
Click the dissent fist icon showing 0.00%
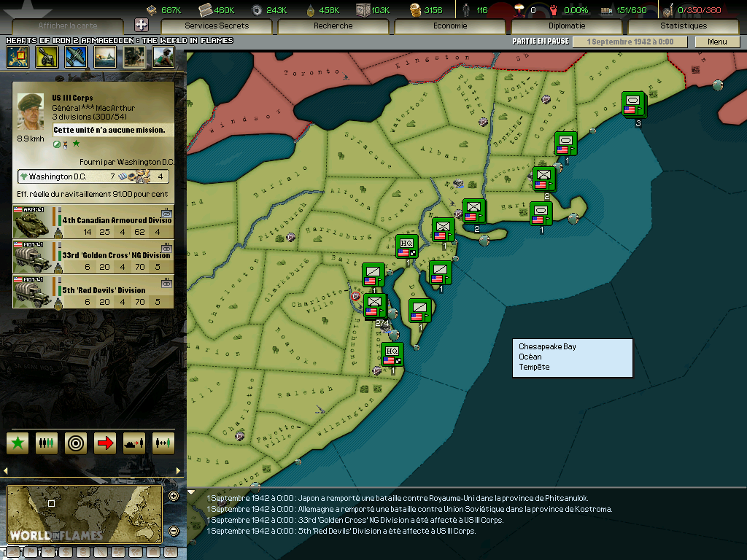[553, 9]
